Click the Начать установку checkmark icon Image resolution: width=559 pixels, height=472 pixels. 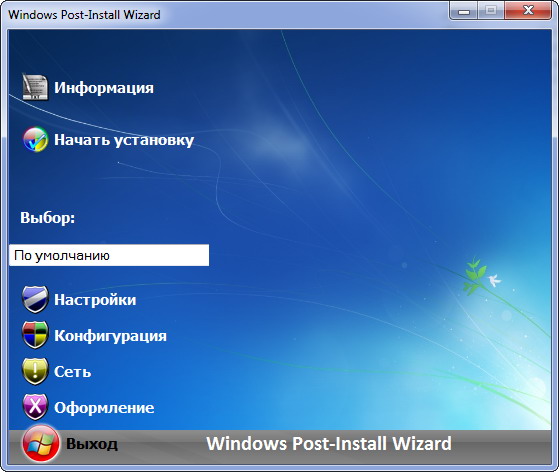pyautogui.click(x=35, y=139)
